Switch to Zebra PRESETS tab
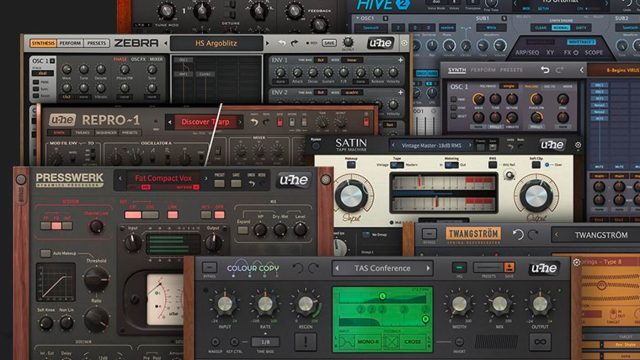The image size is (640, 360). click(x=96, y=43)
